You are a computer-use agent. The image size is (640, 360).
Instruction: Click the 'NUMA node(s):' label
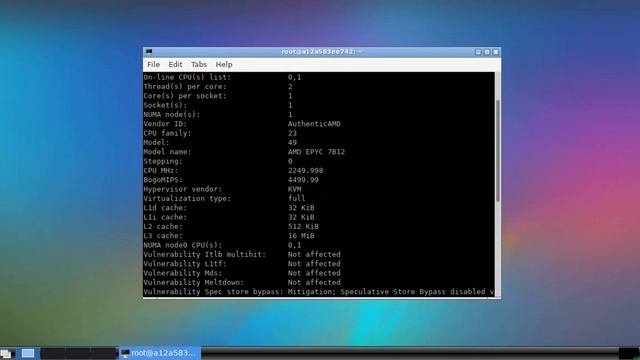(x=172, y=115)
